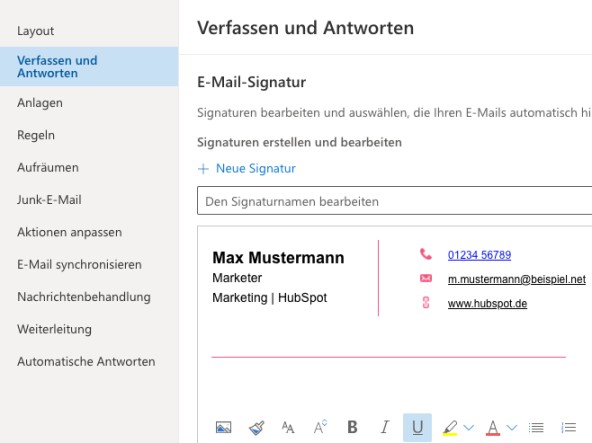Open E-Mail synchronisieren settings

coord(79,264)
